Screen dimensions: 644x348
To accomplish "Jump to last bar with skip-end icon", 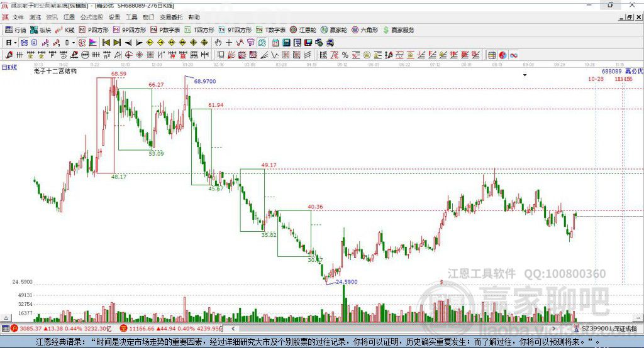I will click(x=117, y=43).
